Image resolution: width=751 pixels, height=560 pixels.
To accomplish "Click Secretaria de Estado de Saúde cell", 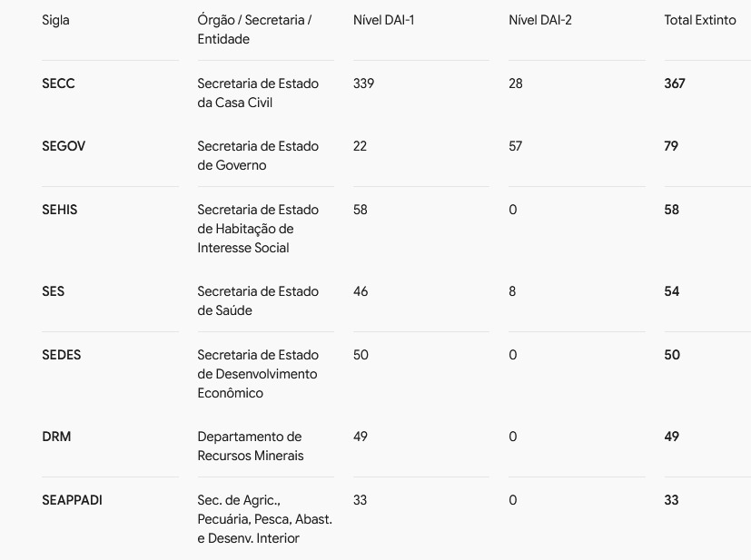I will tap(258, 301).
